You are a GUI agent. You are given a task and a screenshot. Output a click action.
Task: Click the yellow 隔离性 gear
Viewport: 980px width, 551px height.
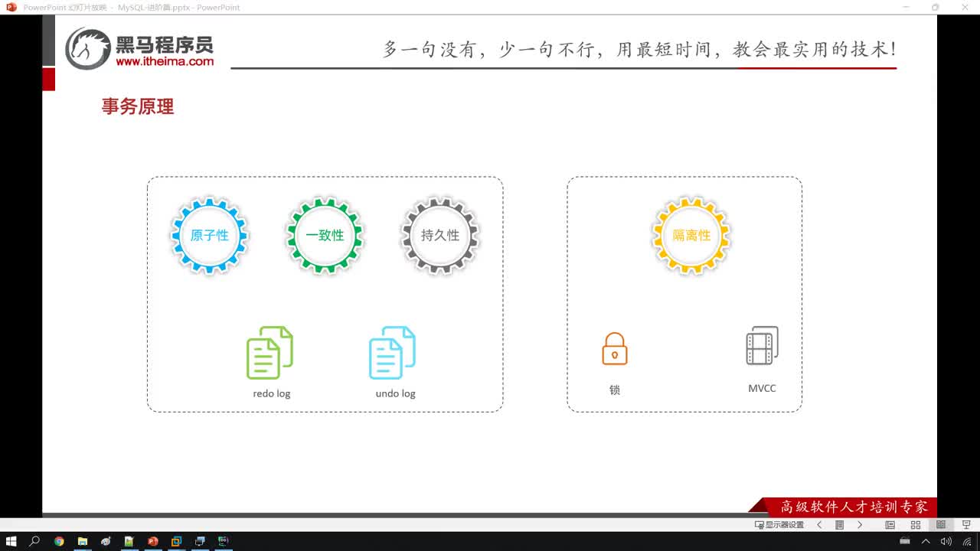(691, 235)
